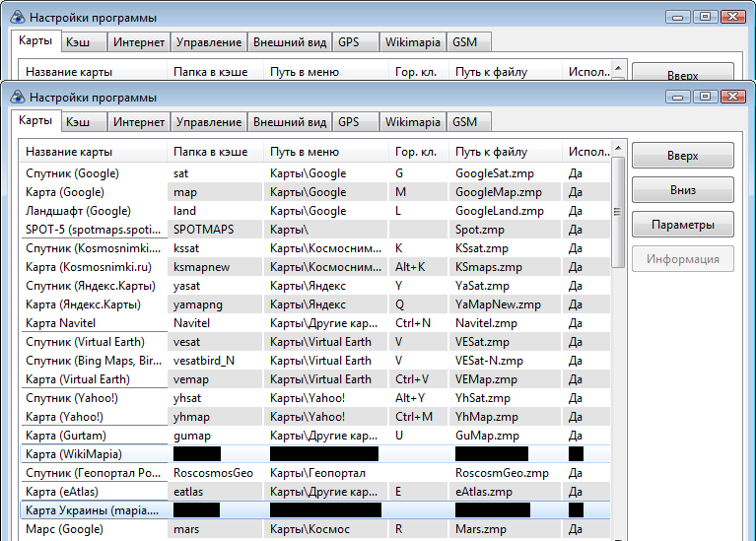Select the Управление tab
This screenshot has height=541, width=756.
209,122
